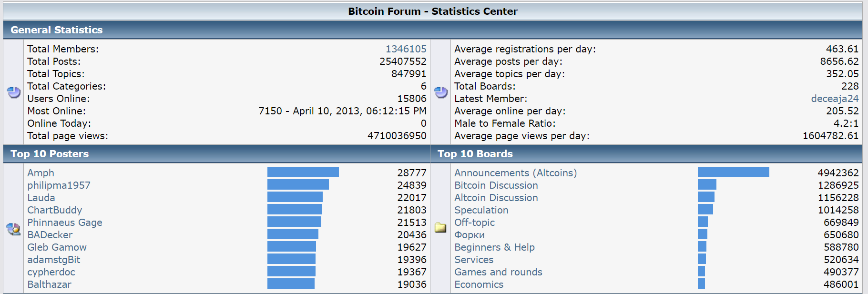The image size is (868, 294).
Task: Click Economics board count 486001
Action: (841, 284)
